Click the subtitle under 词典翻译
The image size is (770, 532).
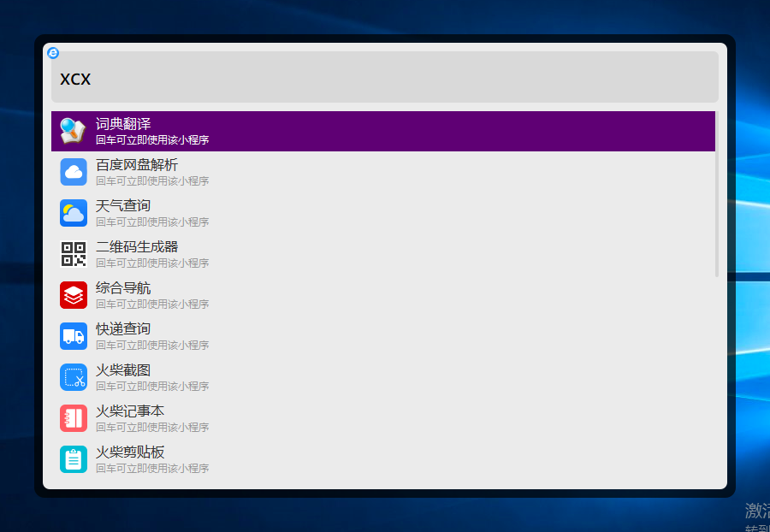[152, 140]
